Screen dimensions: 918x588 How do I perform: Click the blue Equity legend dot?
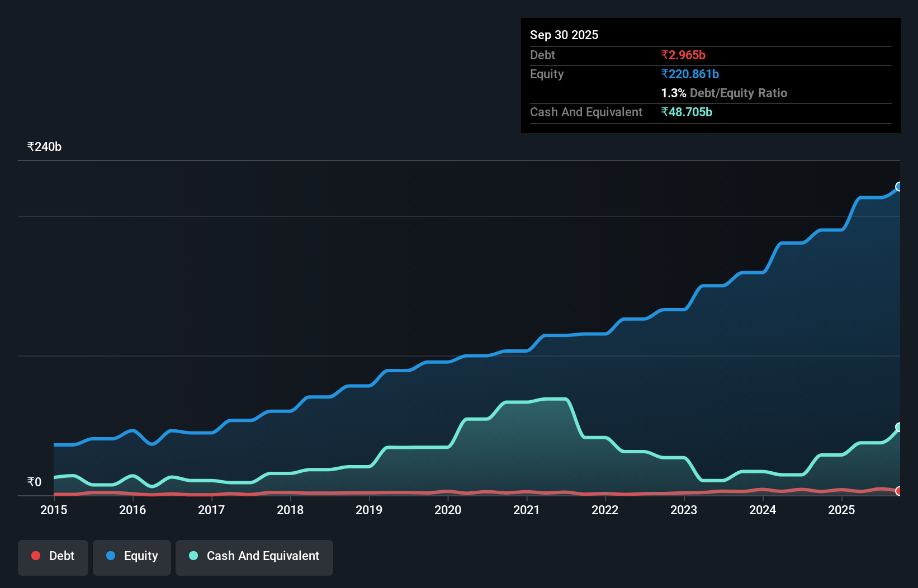(x=111, y=556)
